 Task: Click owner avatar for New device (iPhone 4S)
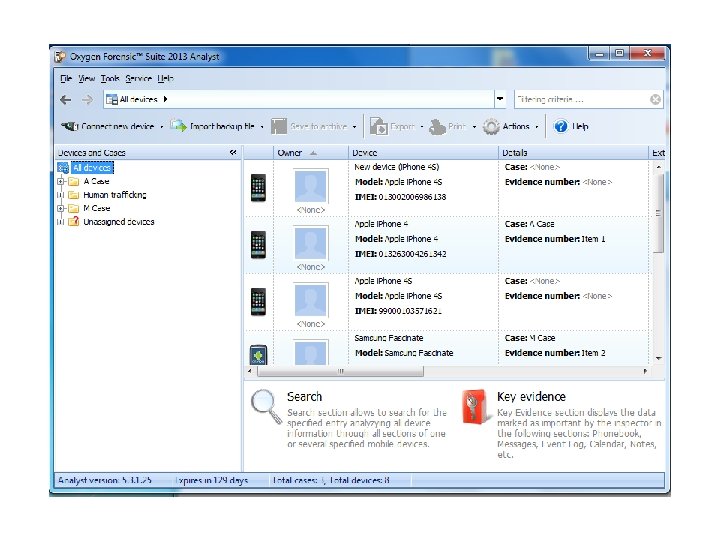[311, 186]
